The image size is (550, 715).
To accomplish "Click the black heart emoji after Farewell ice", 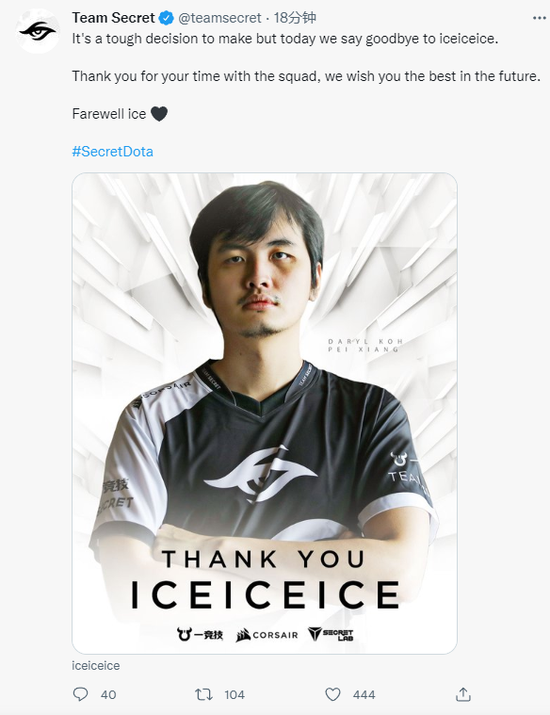I will pyautogui.click(x=159, y=114).
